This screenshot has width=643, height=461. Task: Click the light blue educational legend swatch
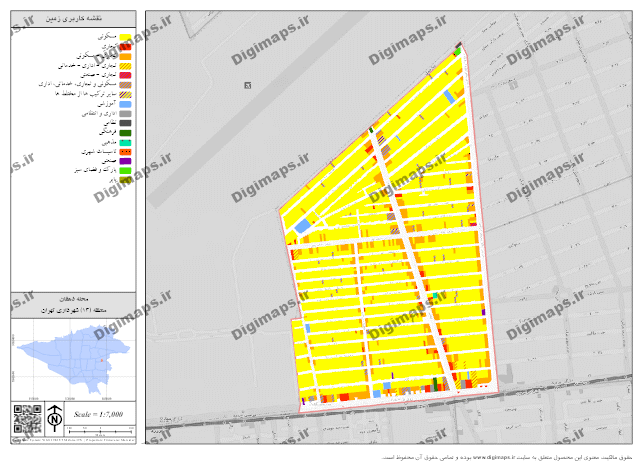[125, 104]
